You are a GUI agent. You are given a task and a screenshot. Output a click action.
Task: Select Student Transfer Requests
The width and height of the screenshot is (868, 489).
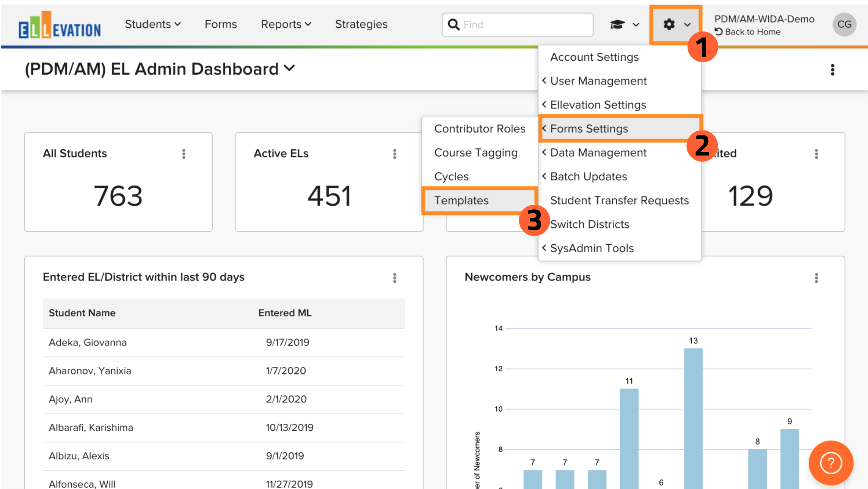coord(620,200)
